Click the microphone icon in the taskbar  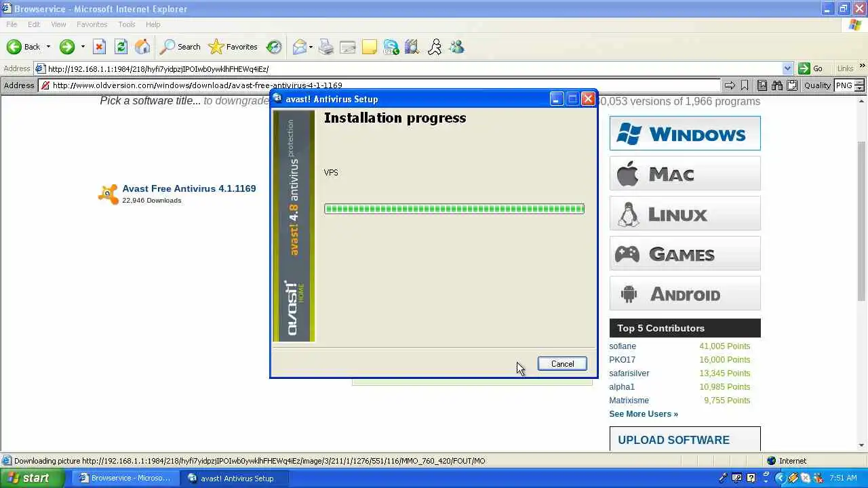coord(723,478)
